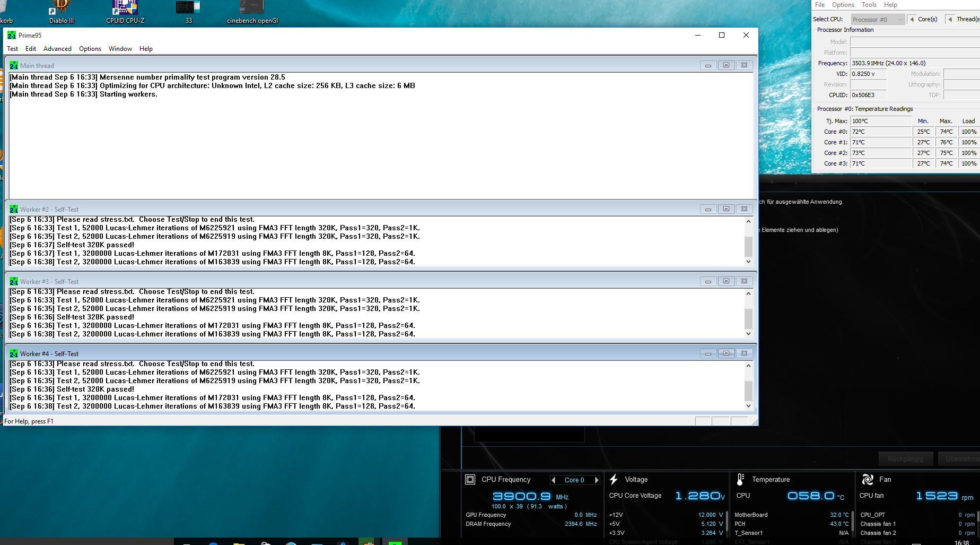
Task: Minimize the Worker #3 child window
Action: click(708, 281)
